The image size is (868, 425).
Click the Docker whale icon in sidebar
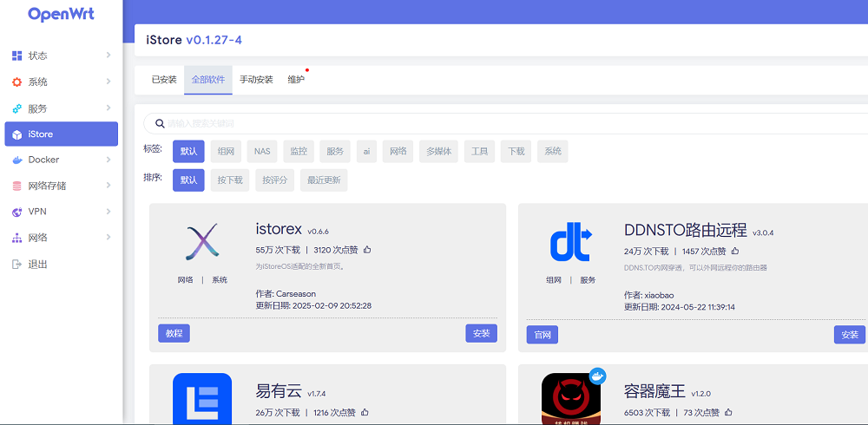17,160
